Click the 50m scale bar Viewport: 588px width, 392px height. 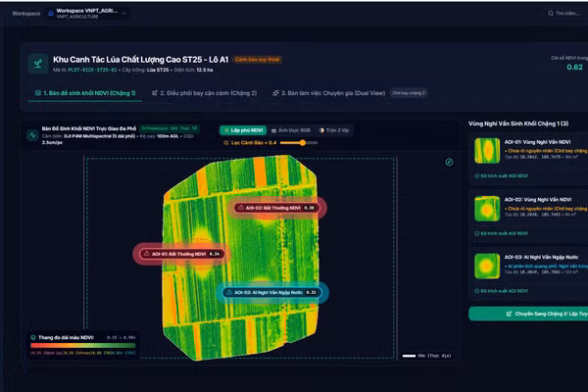click(409, 356)
